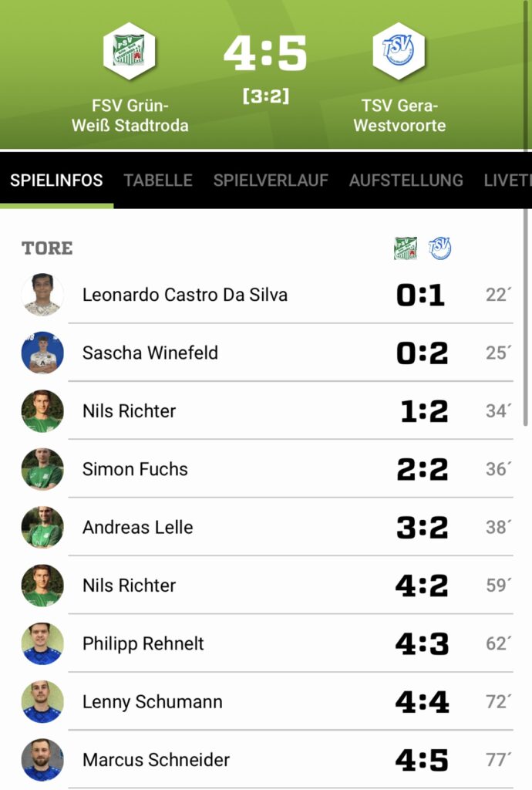The width and height of the screenshot is (532, 790).
Task: Show the Aufstellung tab
Action: point(406,181)
